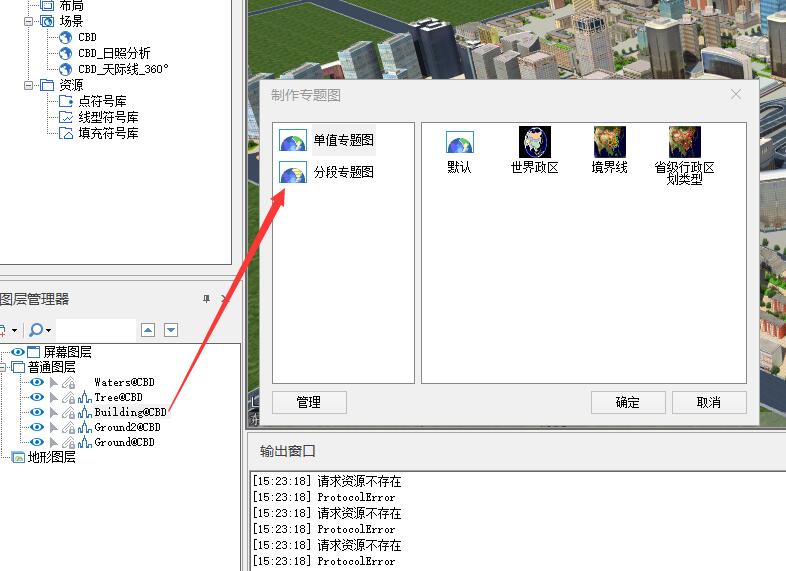
Task: Select the 单值专题图 list entry text
Action: [x=343, y=140]
